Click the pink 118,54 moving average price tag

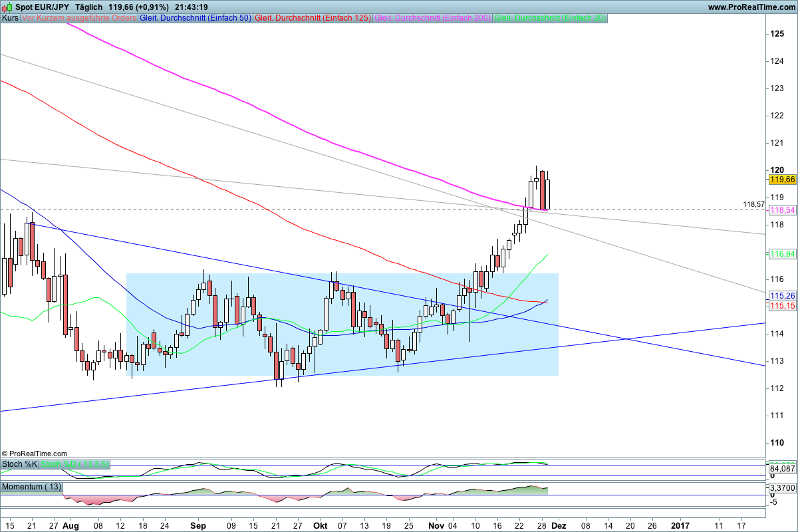pos(783,210)
